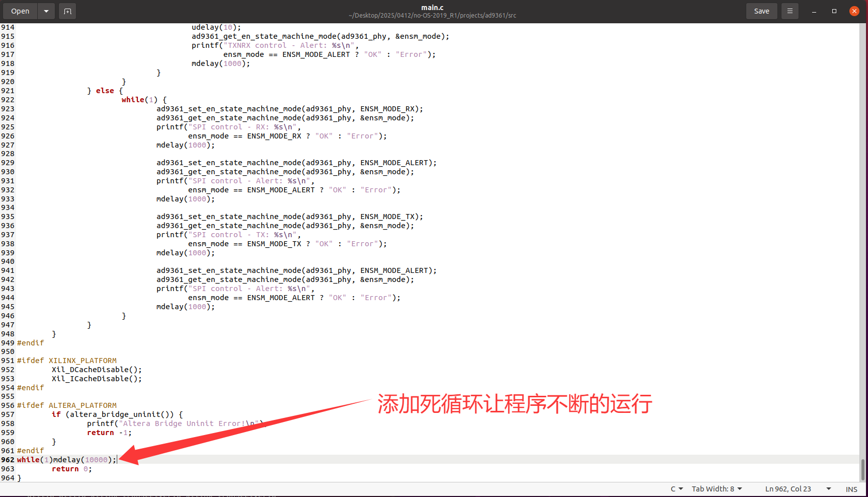Click '} else {' on line 921
The height and width of the screenshot is (497, 868).
pos(105,91)
